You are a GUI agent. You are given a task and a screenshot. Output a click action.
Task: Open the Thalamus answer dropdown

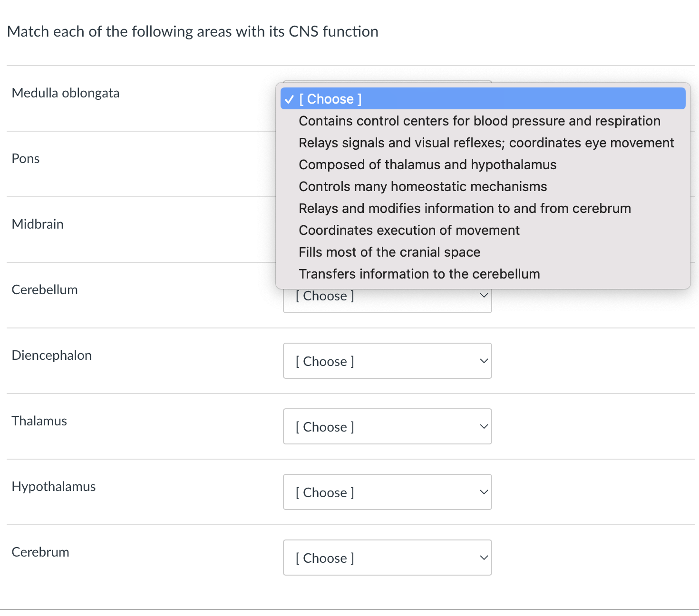[x=387, y=427]
